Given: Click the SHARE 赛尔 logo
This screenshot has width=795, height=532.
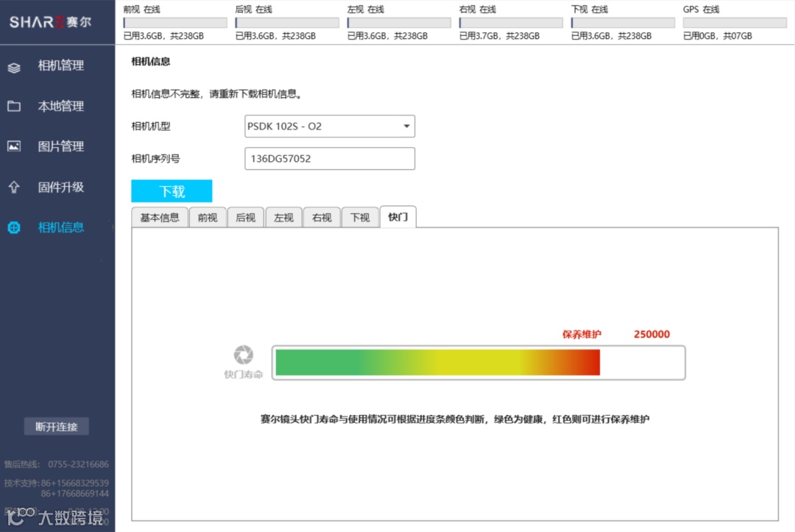Looking at the screenshot, I should [51, 22].
